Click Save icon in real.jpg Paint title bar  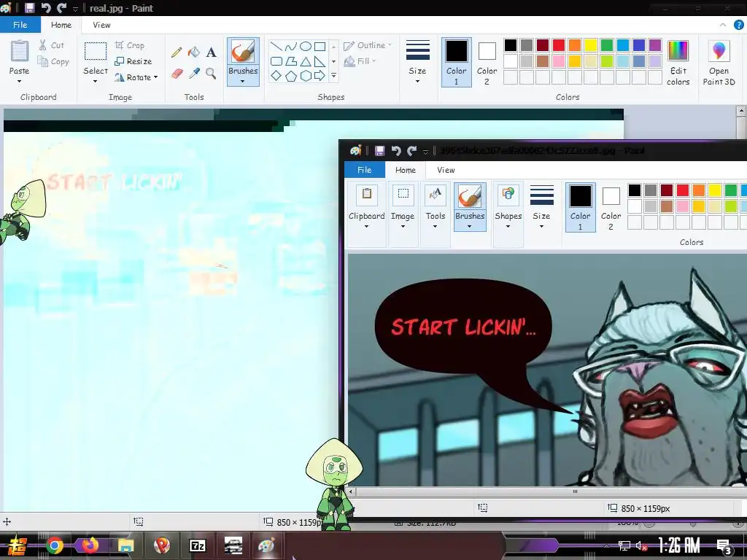pyautogui.click(x=29, y=8)
